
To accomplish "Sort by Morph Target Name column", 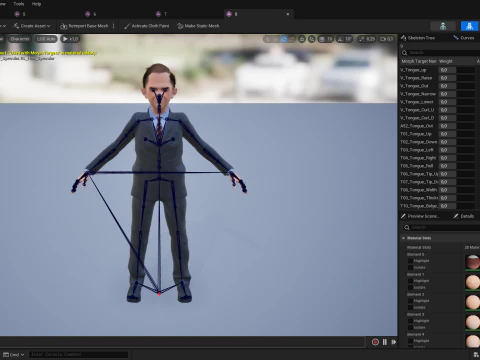I will pos(419,61).
